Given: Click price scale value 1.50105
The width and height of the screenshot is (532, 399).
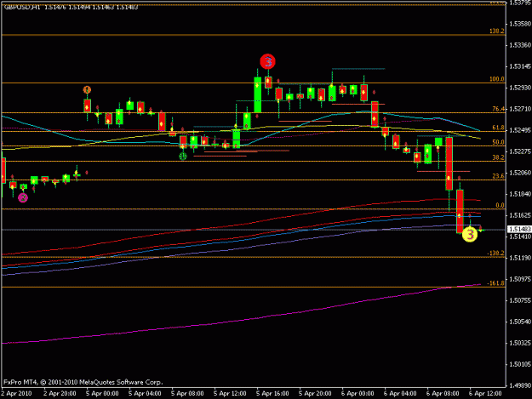Looking at the screenshot, I should pyautogui.click(x=520, y=364).
